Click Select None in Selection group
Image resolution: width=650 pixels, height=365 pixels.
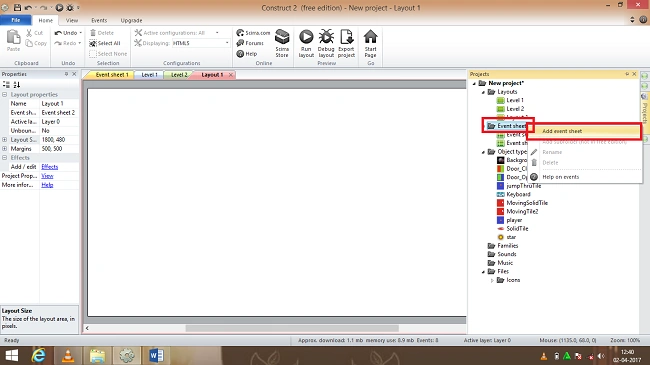coord(108,54)
